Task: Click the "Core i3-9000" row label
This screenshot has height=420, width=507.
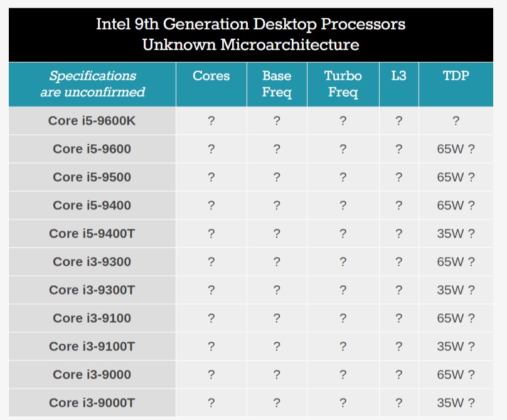Action: [x=92, y=375]
